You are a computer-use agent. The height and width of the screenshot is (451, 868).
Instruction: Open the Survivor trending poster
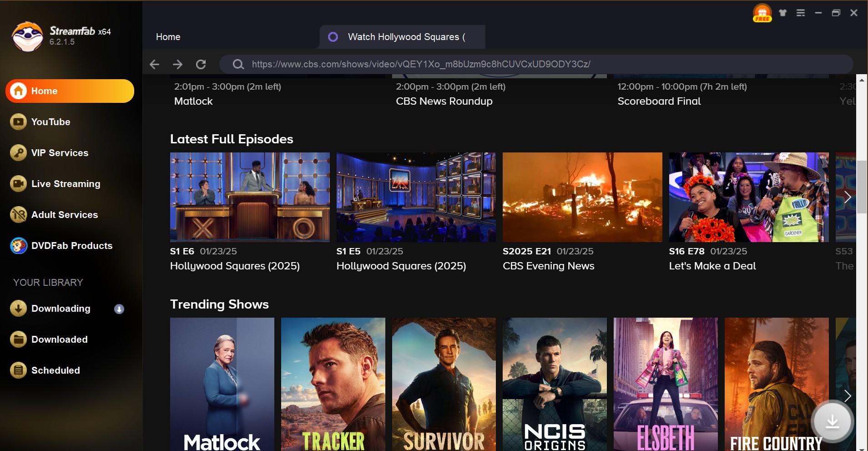(444, 384)
